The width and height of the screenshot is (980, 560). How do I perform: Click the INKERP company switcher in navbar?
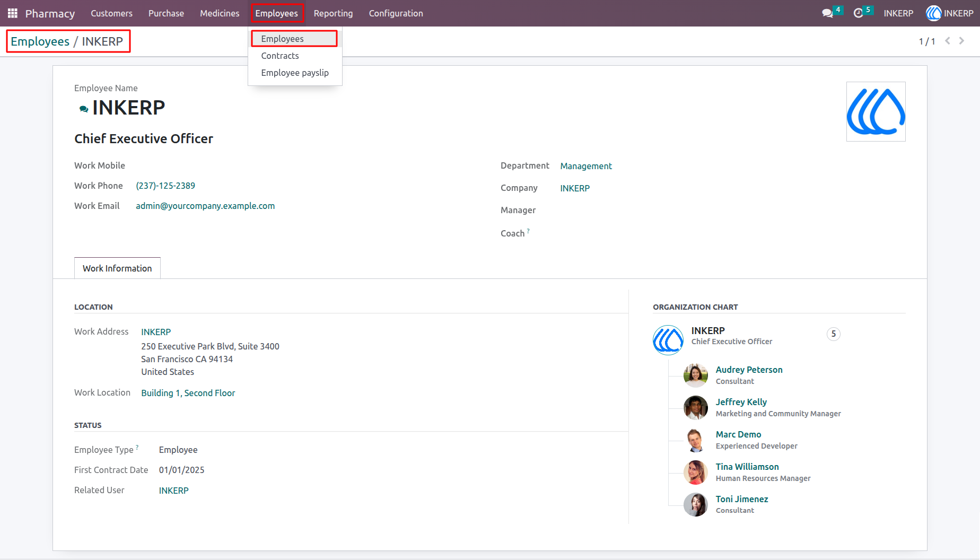click(x=898, y=13)
